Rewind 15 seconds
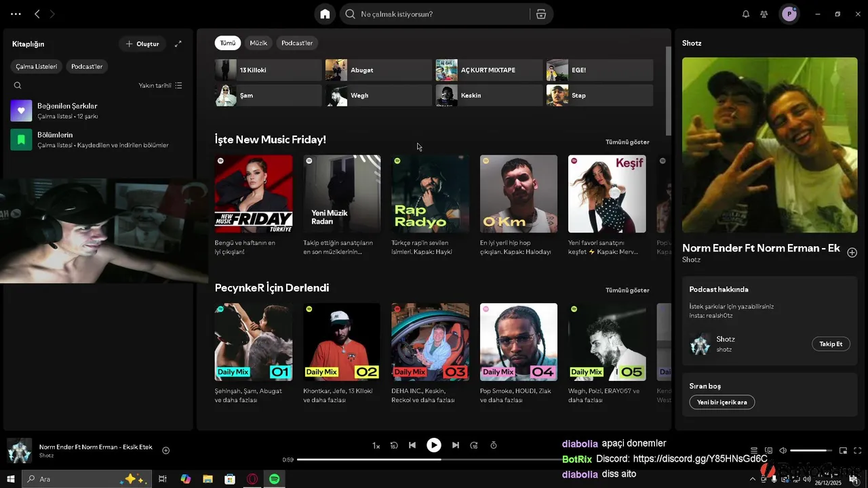Viewport: 868px width, 488px height. 394,445
